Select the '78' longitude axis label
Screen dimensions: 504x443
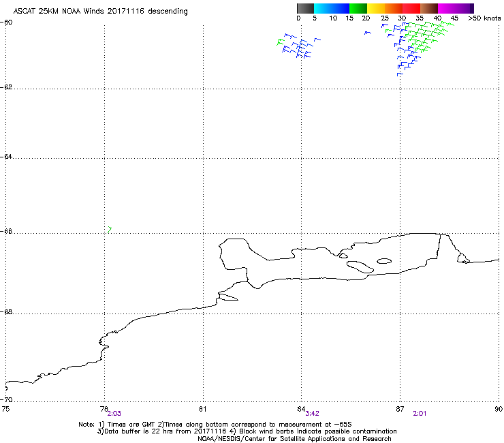pyautogui.click(x=104, y=409)
